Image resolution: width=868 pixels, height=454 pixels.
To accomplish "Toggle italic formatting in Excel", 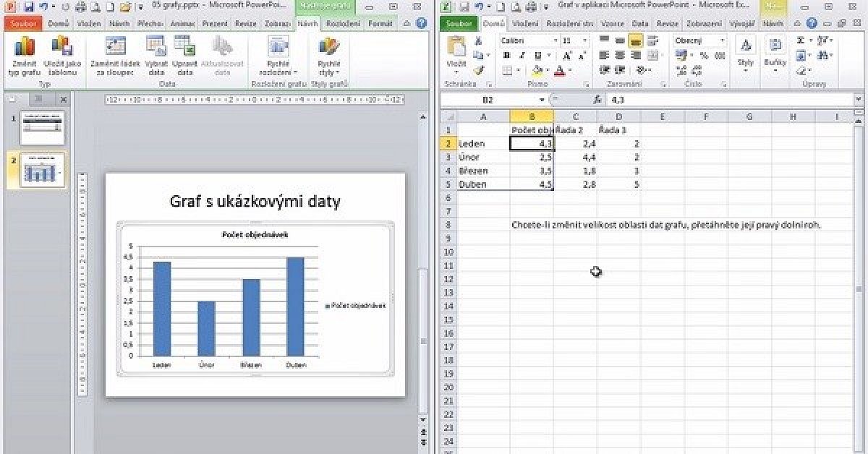I will click(x=522, y=56).
